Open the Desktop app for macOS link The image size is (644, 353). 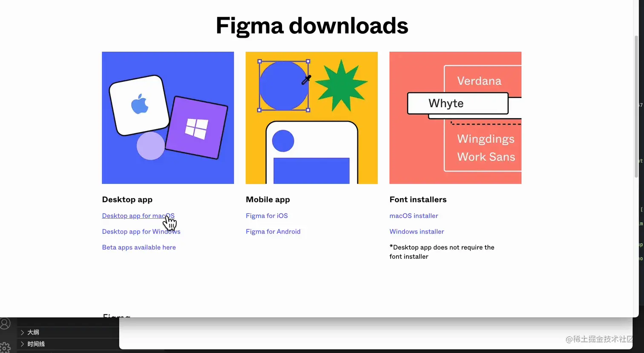(x=138, y=216)
